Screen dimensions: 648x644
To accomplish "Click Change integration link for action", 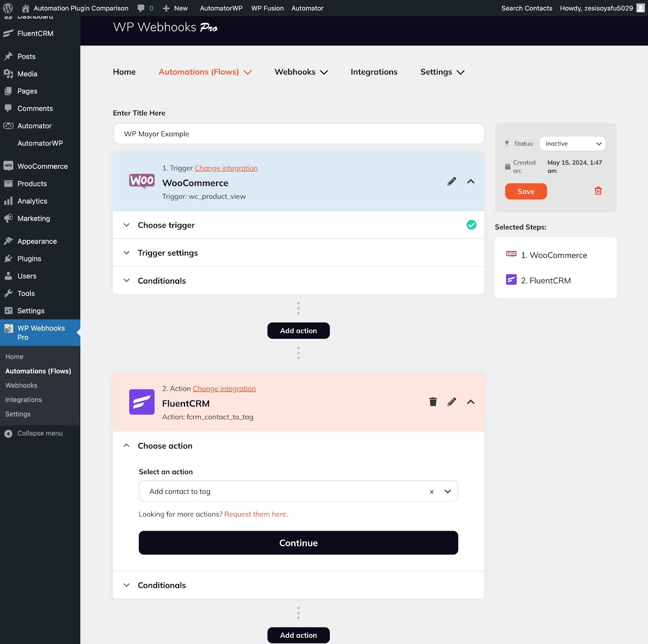I will [x=224, y=389].
